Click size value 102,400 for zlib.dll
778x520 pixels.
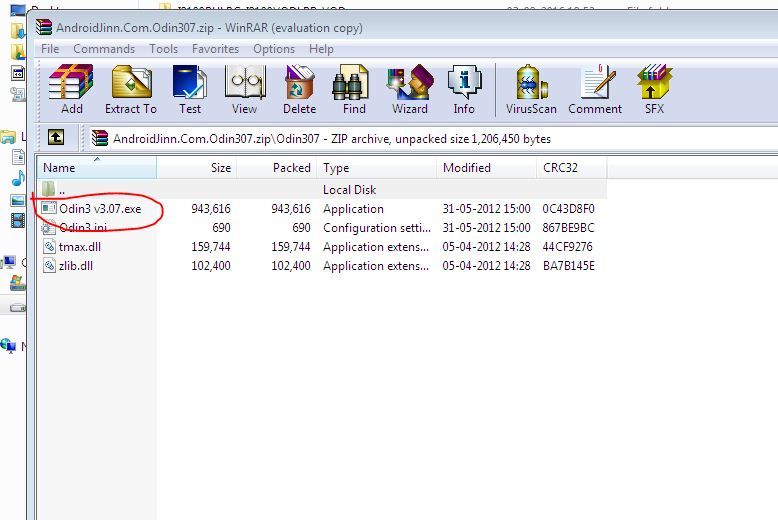(x=211, y=265)
